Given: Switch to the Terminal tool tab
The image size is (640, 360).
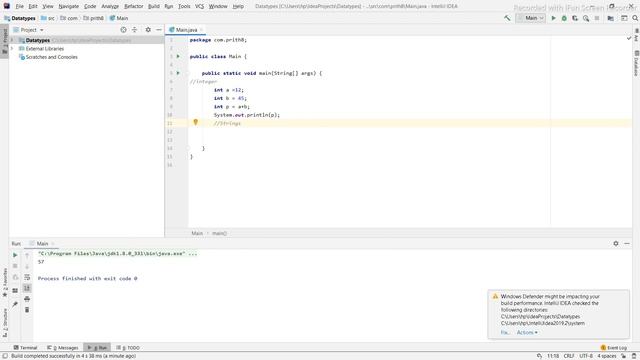Looking at the screenshot, I should (25, 348).
